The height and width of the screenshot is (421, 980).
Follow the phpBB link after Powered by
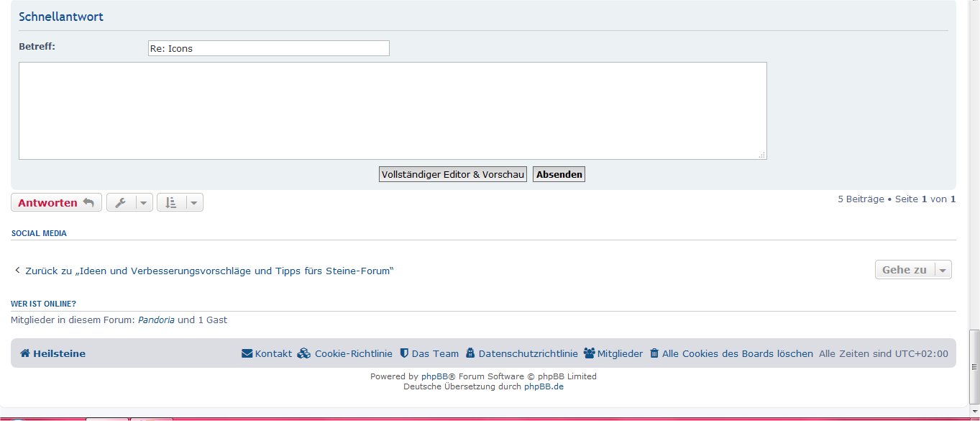tap(434, 376)
